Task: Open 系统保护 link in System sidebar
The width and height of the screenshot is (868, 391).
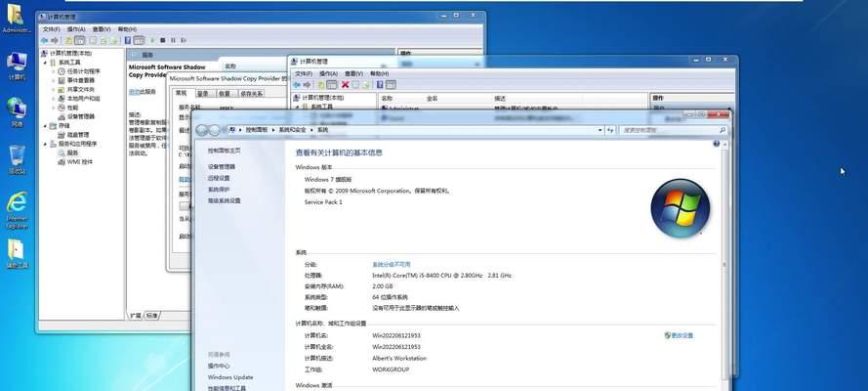Action: [219, 190]
